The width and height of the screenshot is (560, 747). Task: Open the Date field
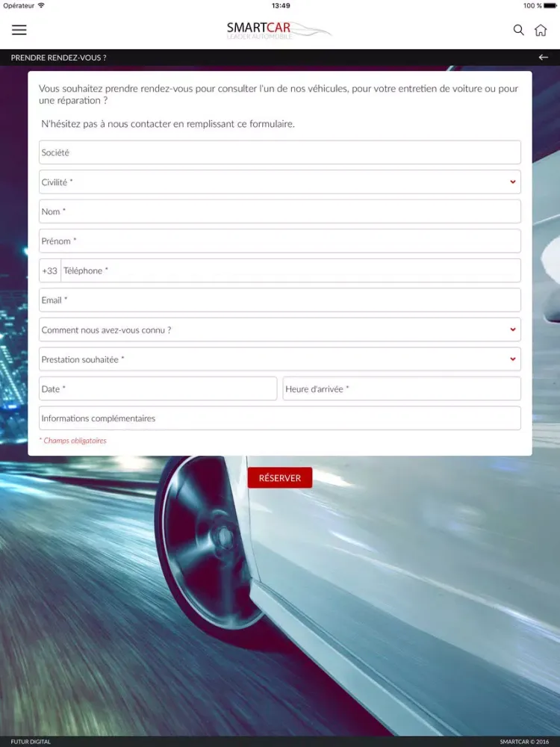(158, 388)
